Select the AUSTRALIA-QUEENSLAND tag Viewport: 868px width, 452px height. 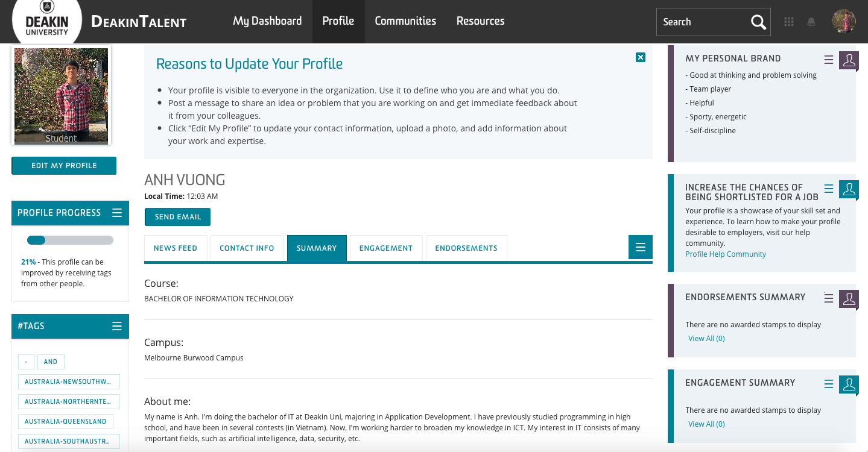[66, 421]
